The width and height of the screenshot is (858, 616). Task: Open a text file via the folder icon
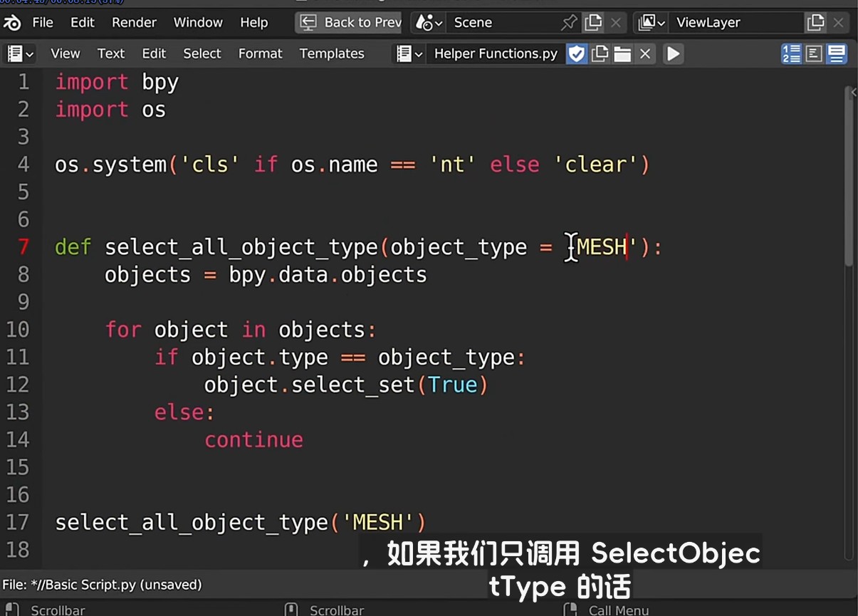coord(622,53)
